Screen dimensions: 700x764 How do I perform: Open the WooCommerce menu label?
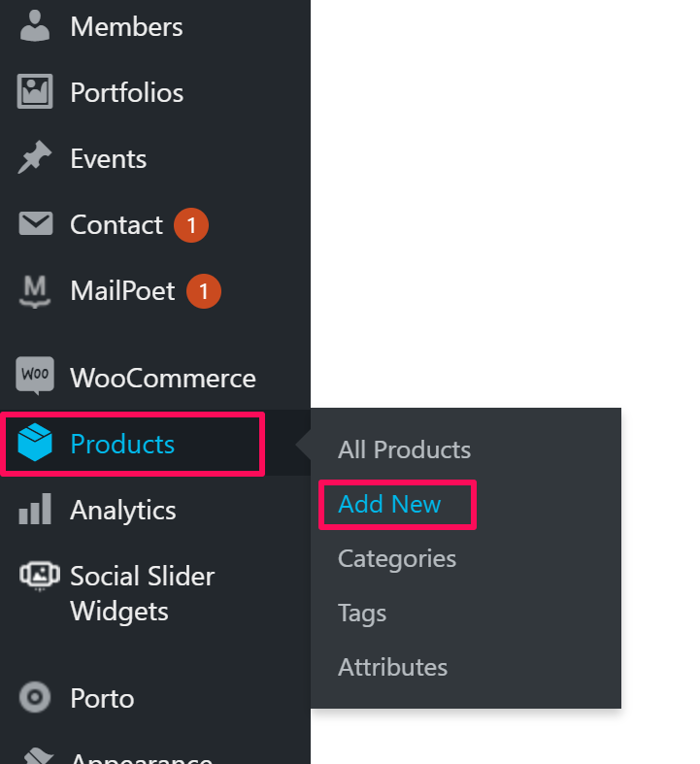coord(162,378)
